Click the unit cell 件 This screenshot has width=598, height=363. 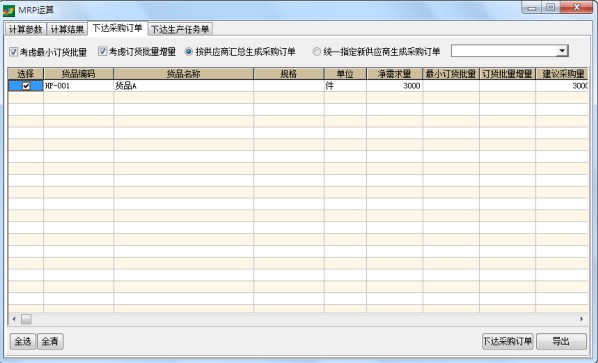(x=345, y=86)
